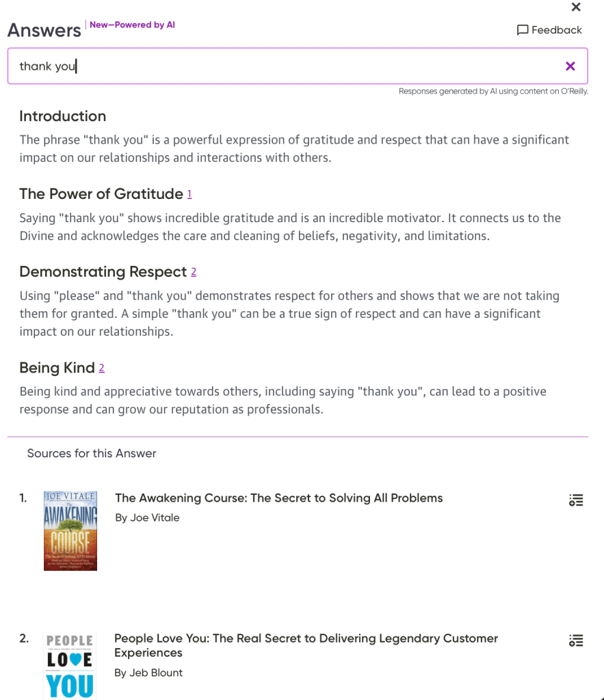Viewport: 604px width, 700px height.
Task: Close the Answers panel
Action: point(576,7)
